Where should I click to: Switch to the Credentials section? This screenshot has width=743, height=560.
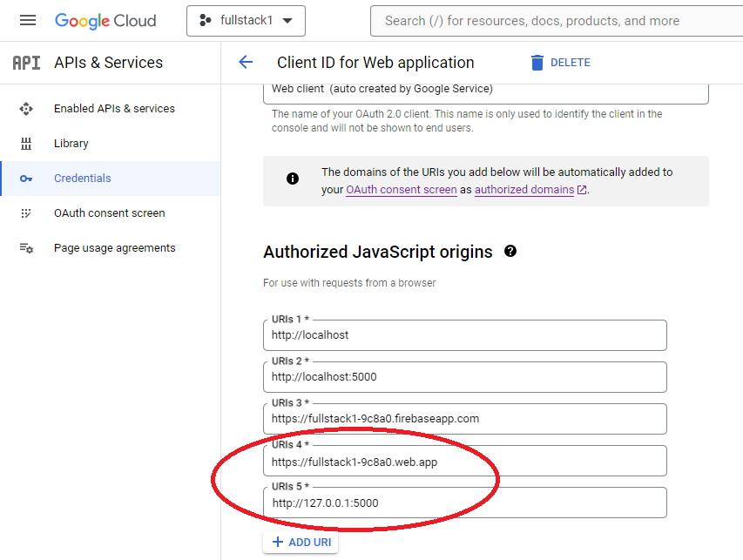click(x=82, y=178)
